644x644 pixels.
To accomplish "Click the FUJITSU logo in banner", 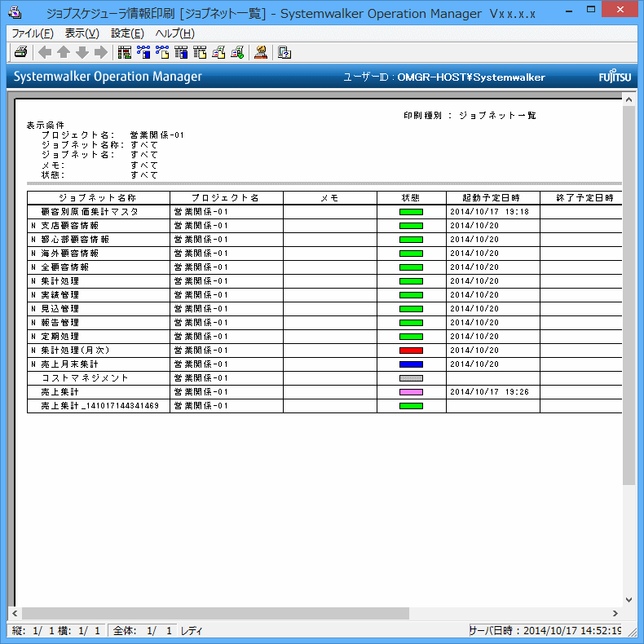I will 615,77.
